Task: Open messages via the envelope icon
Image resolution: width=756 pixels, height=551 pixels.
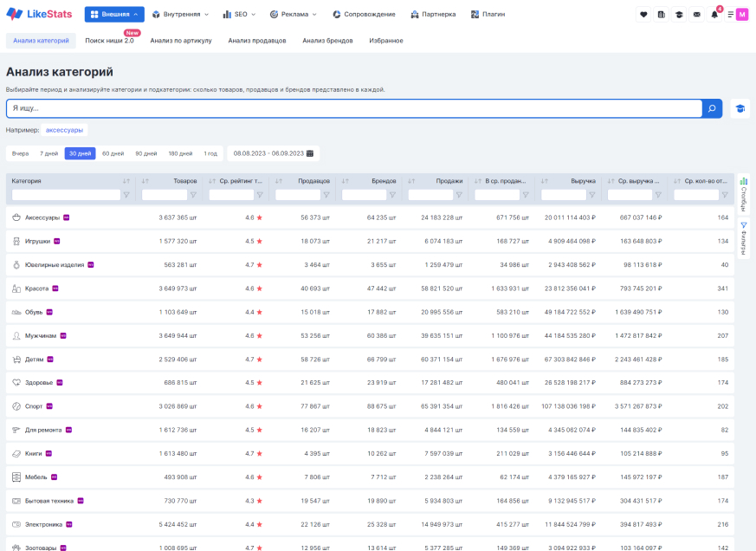Action: tap(697, 14)
